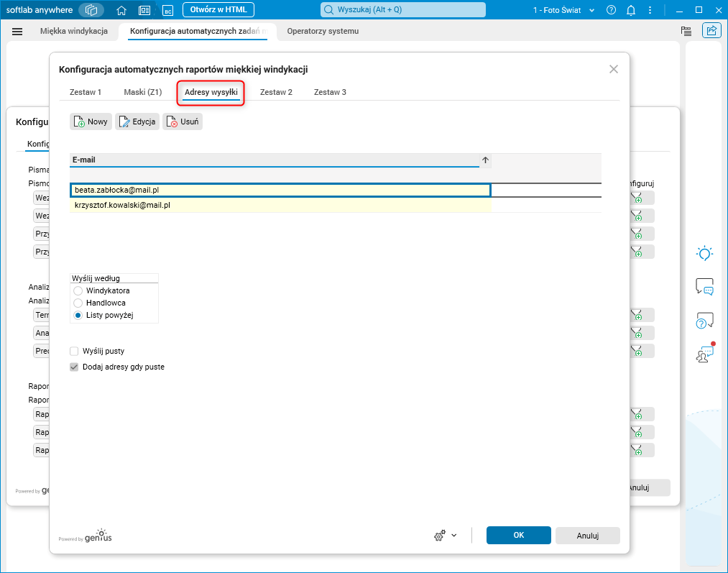The height and width of the screenshot is (573, 728).
Task: Click the E-mail column header
Action: coord(275,160)
